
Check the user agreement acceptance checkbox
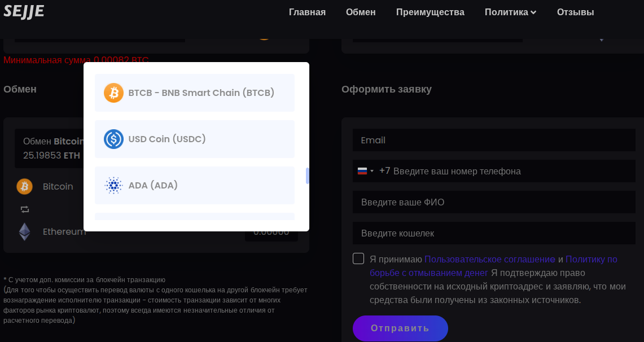pyautogui.click(x=358, y=258)
